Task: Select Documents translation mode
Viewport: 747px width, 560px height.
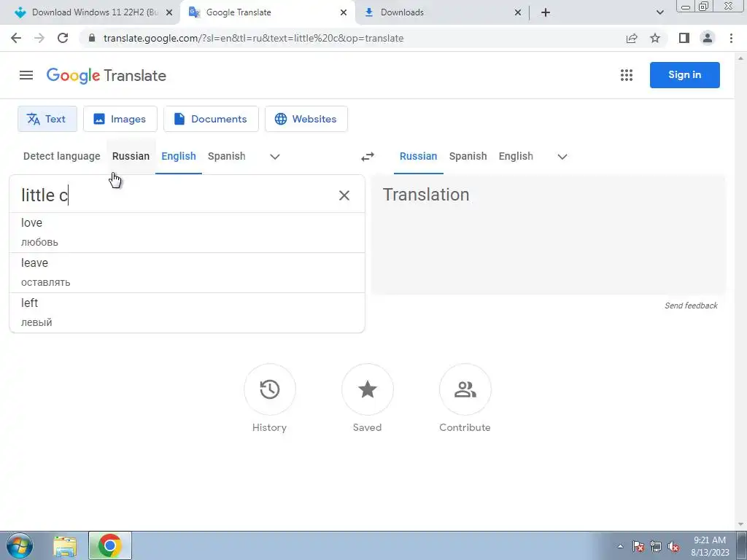Action: click(211, 119)
